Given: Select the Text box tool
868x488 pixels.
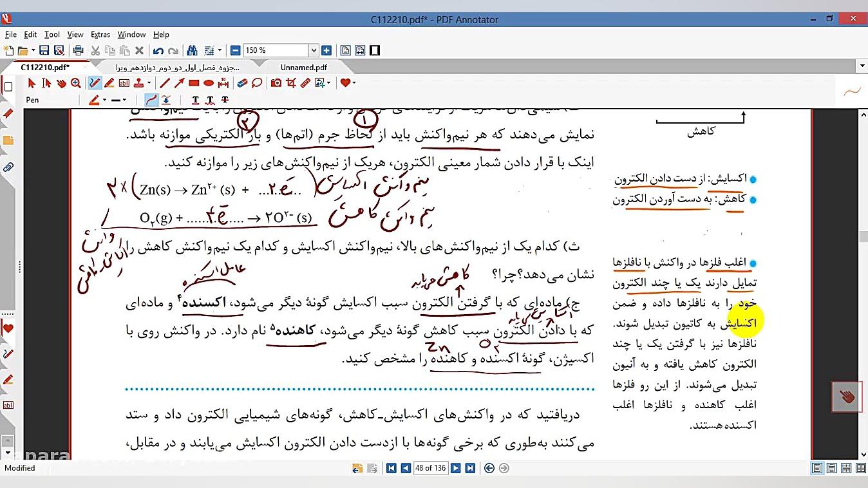Looking at the screenshot, I should (x=124, y=83).
